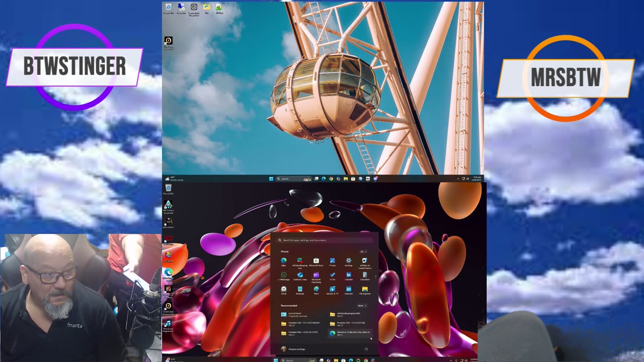
Task: Open Calendar in pinned apps
Action: (349, 291)
